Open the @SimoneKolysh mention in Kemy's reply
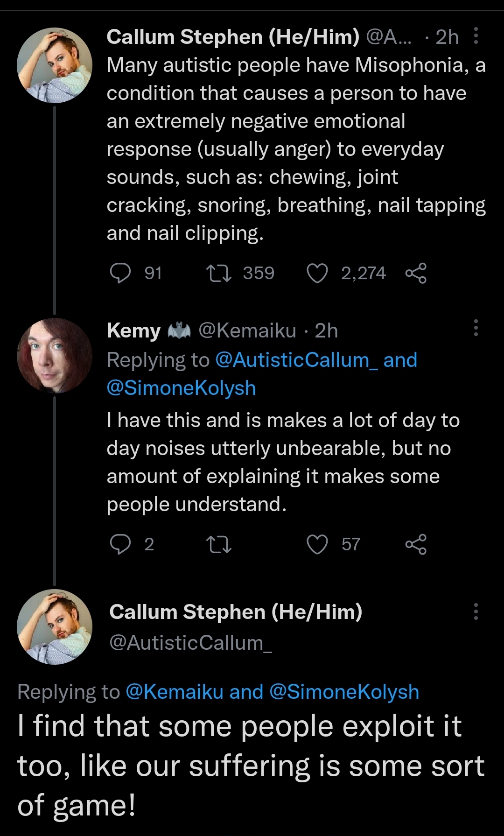 click(x=181, y=388)
